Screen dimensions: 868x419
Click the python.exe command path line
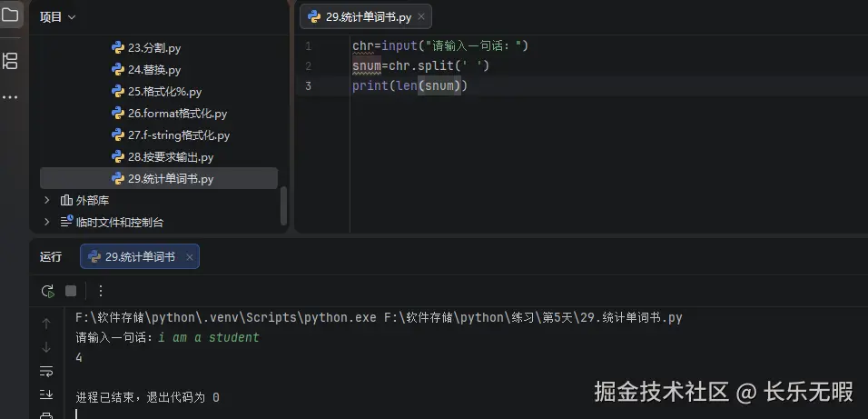click(x=379, y=317)
